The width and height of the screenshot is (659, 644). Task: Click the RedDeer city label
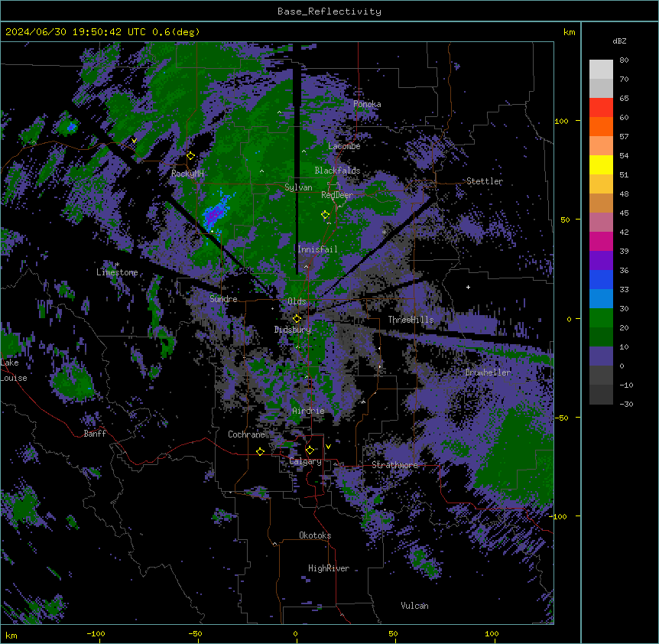pos(337,195)
